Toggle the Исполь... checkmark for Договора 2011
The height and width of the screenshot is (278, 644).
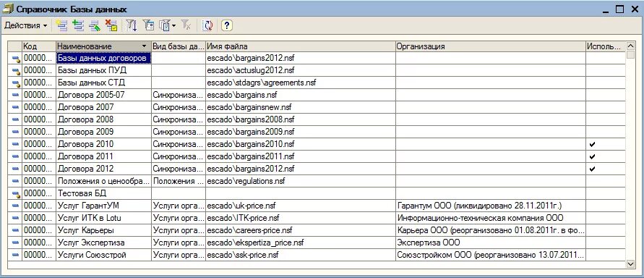click(x=592, y=156)
